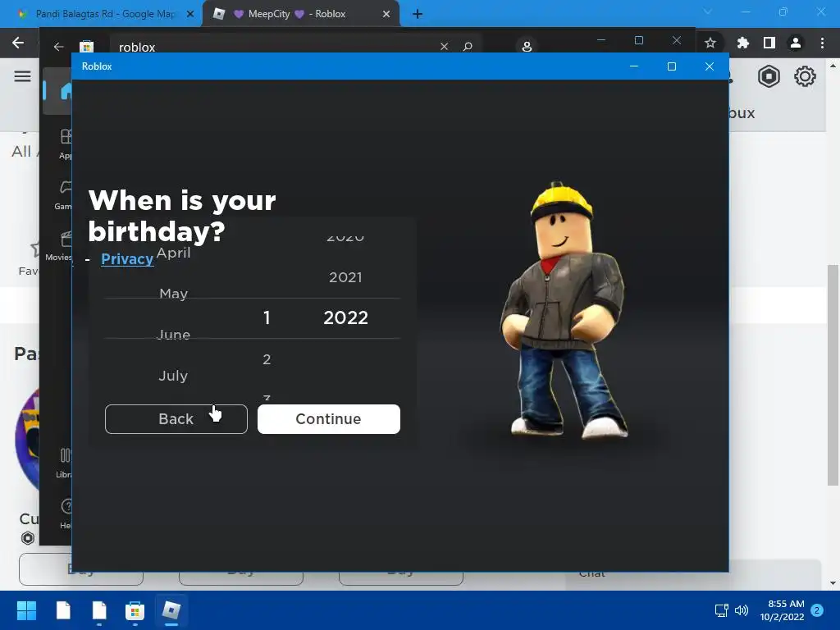Open Roblox app from taskbar
840x630 pixels.
click(171, 610)
